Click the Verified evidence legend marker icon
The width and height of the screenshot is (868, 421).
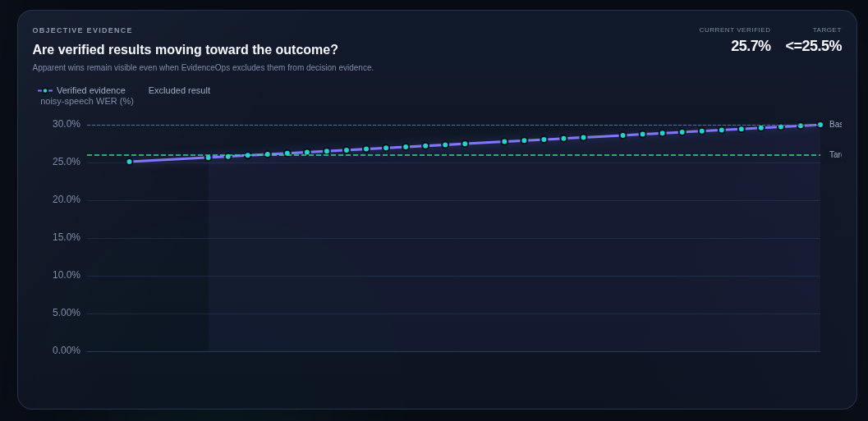(45, 91)
